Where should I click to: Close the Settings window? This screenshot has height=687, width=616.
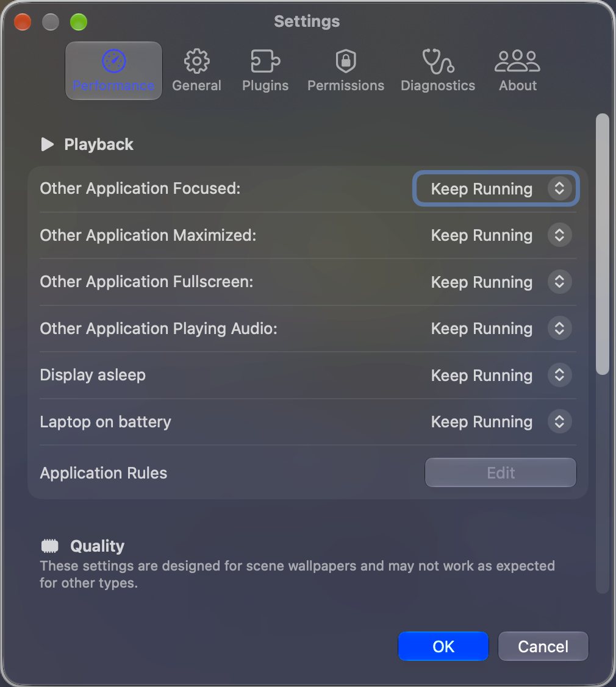[23, 21]
